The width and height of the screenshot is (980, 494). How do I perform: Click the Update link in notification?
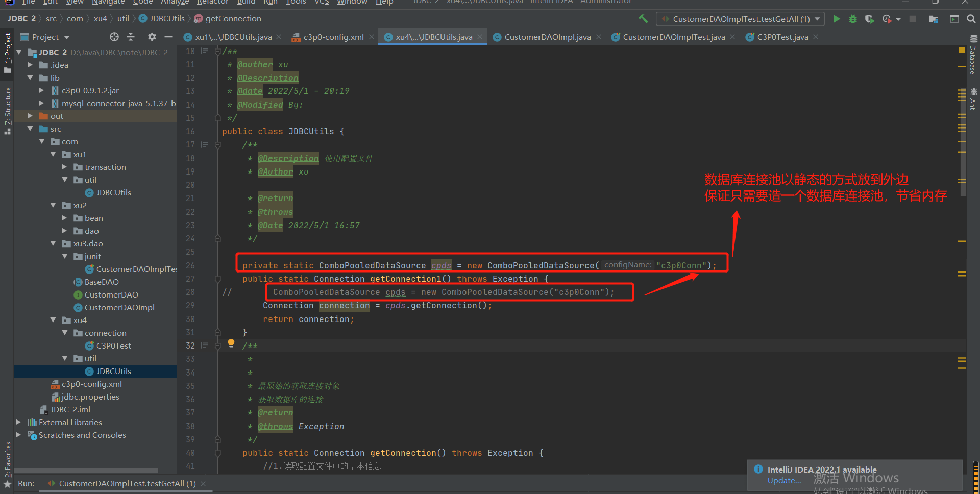[x=784, y=481]
